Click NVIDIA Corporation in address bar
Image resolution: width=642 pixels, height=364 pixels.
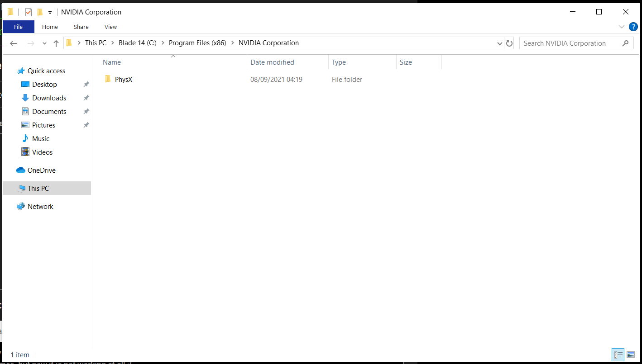pos(268,43)
